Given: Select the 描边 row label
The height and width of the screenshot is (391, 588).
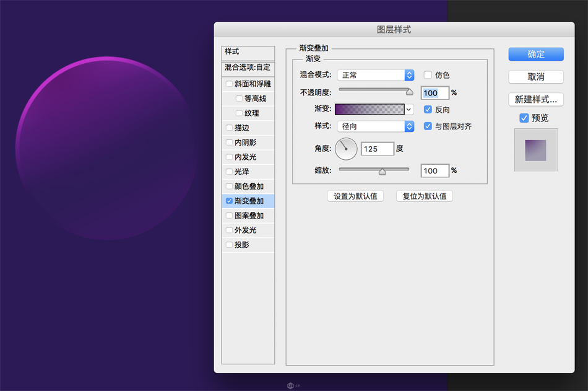Looking at the screenshot, I should (242, 128).
